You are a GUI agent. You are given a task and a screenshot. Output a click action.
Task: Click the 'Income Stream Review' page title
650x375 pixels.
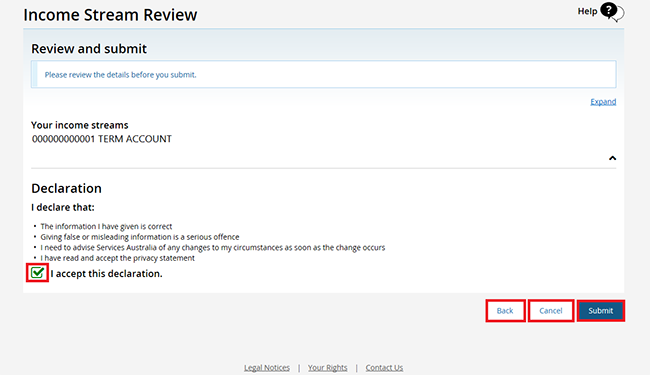click(x=110, y=15)
